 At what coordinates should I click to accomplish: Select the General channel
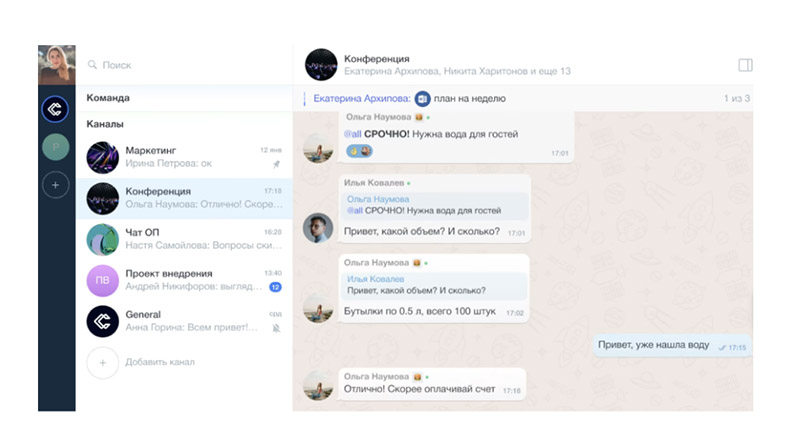tap(184, 321)
